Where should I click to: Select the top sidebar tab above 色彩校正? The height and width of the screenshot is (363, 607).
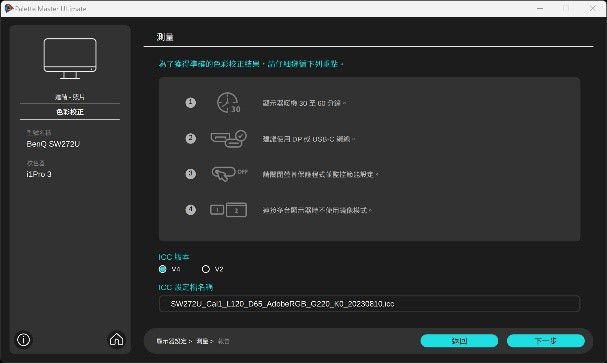pyautogui.click(x=70, y=97)
